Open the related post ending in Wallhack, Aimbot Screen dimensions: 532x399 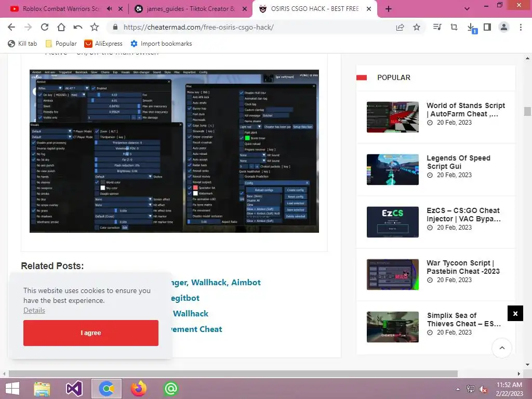(x=217, y=282)
